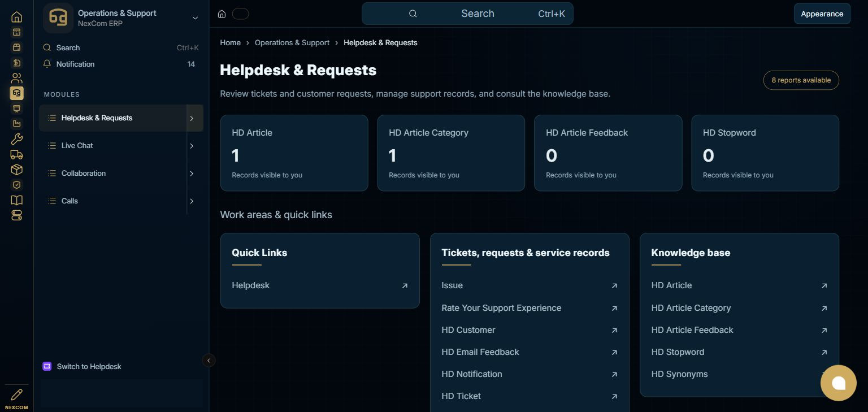
Task: Click the magnifier icon in the top search bar
Action: pos(413,14)
